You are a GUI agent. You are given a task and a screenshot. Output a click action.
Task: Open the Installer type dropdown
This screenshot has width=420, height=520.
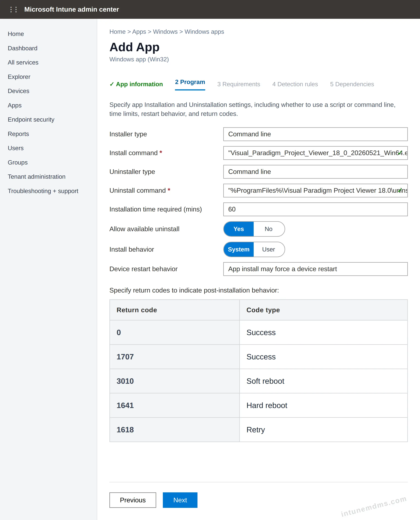coord(315,134)
